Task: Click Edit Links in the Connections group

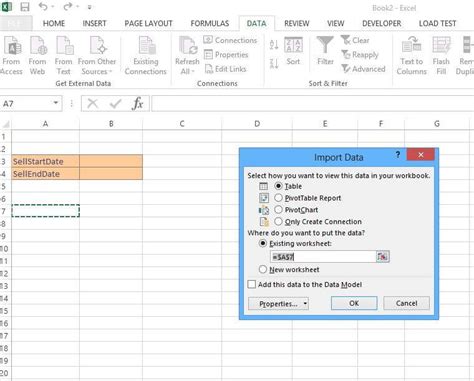Action: [225, 69]
